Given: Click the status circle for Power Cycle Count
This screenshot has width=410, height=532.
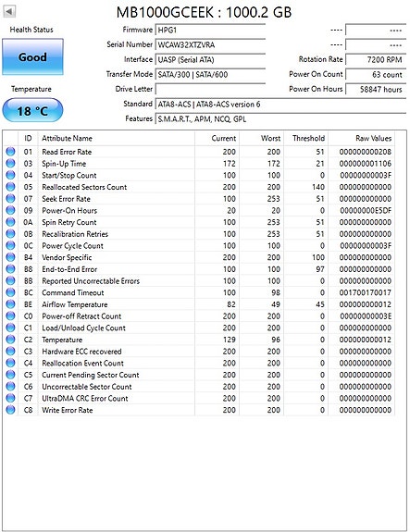Looking at the screenshot, I should point(10,245).
